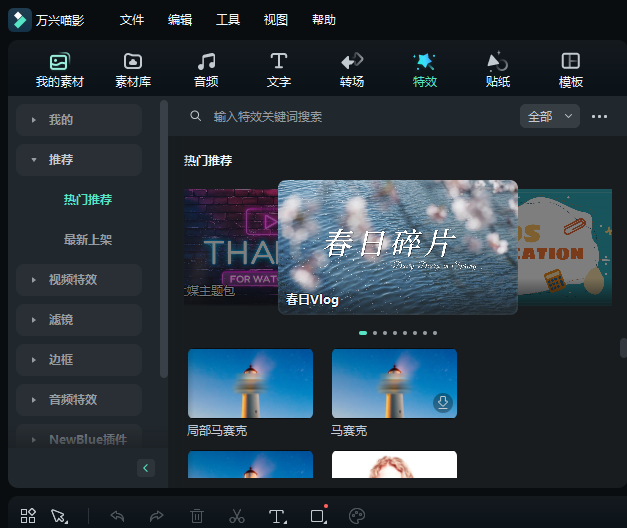Switch to the 音频 audio section
The width and height of the screenshot is (627, 528).
(206, 70)
